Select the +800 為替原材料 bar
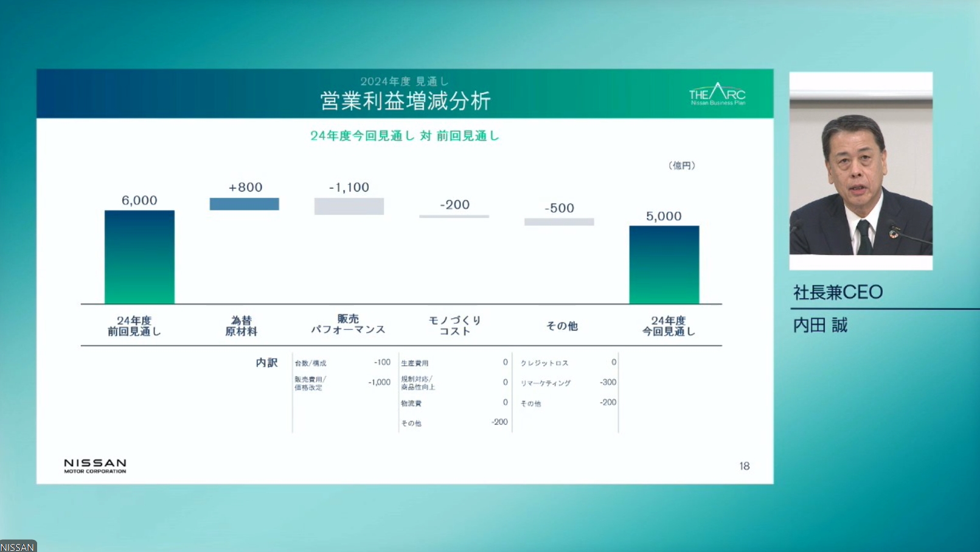Image resolution: width=980 pixels, height=552 pixels. pyautogui.click(x=243, y=204)
